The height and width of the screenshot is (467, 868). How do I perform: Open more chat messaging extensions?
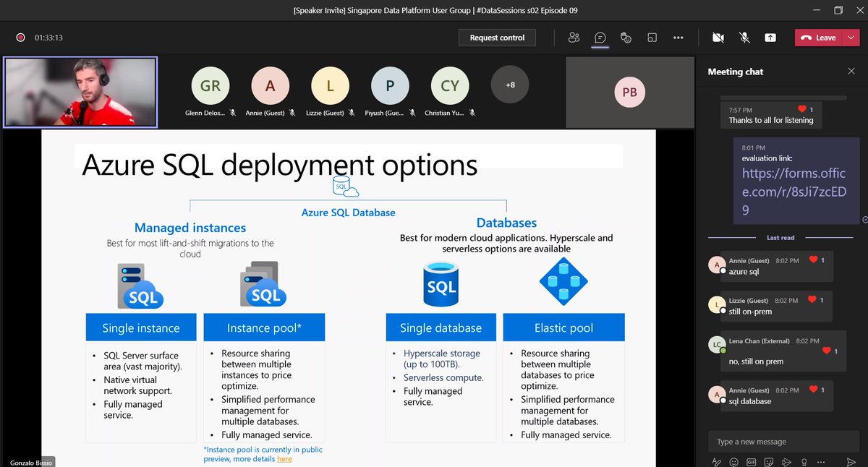tap(821, 461)
